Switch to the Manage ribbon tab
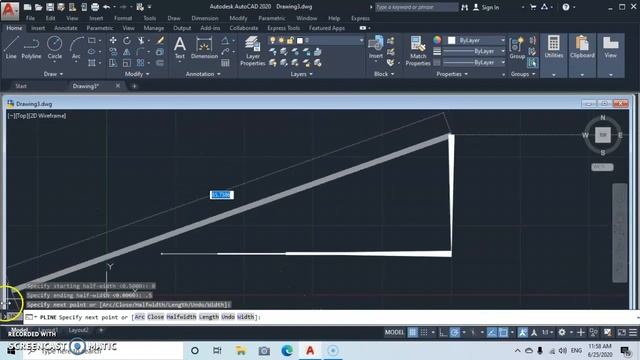This screenshot has width=640, height=360. [154, 28]
